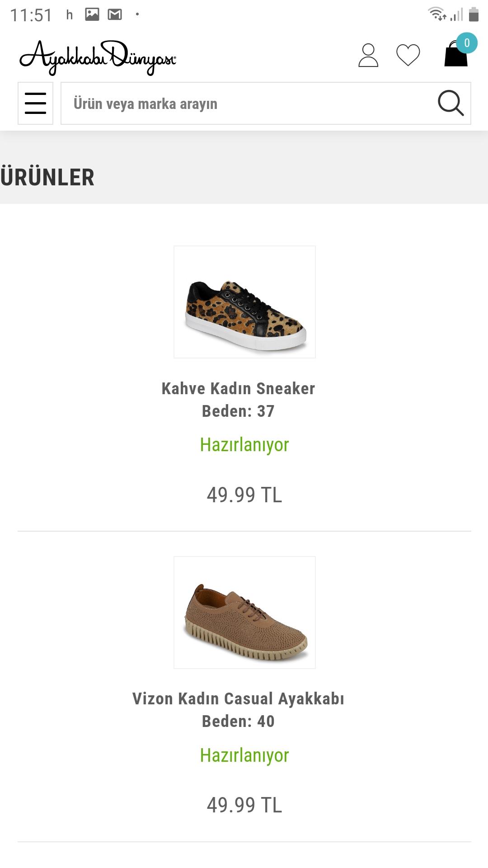Tap the ÜRÜNLER section heading
Screen dimensions: 488x868
tap(47, 177)
